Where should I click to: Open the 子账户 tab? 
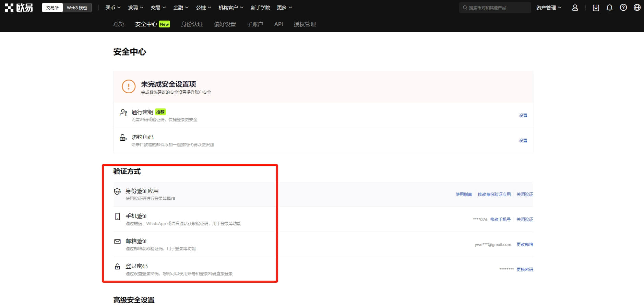pyautogui.click(x=255, y=24)
